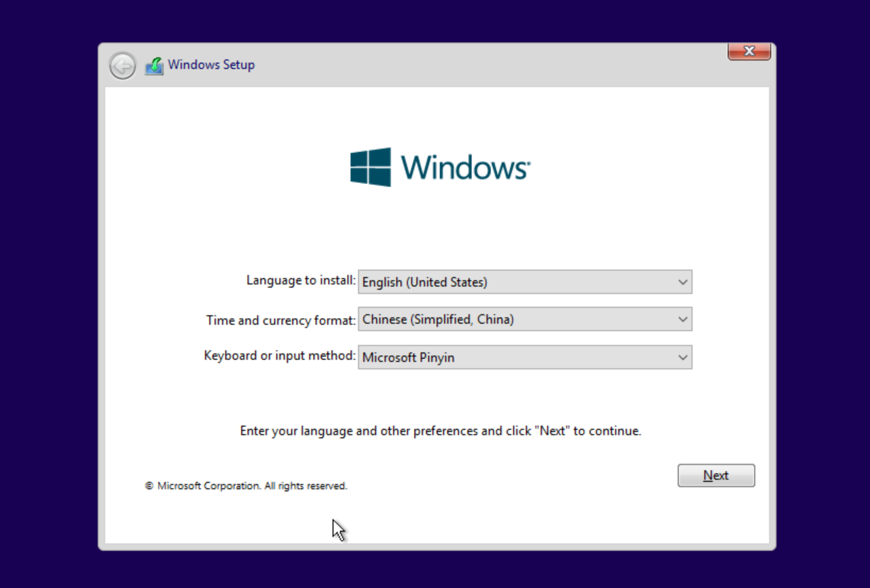The height and width of the screenshot is (588, 870).
Task: Click the "Keyboard or input method" label
Action: [x=279, y=356]
